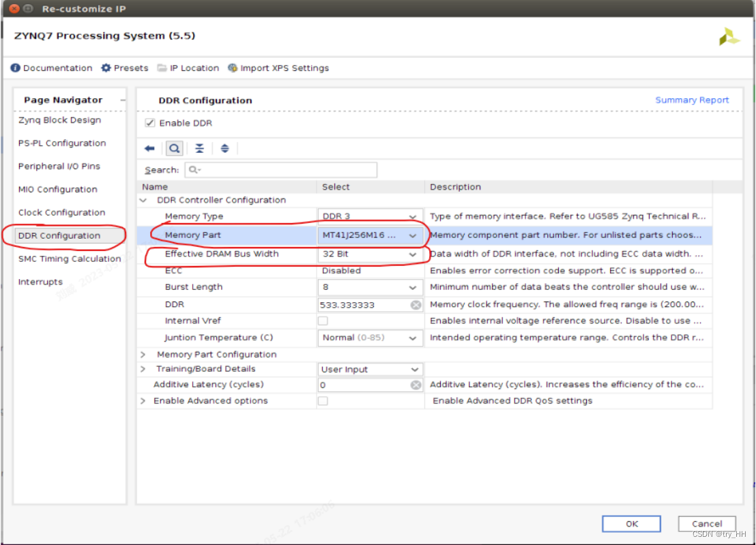Click the Description column header
756x545 pixels.
[x=569, y=187]
